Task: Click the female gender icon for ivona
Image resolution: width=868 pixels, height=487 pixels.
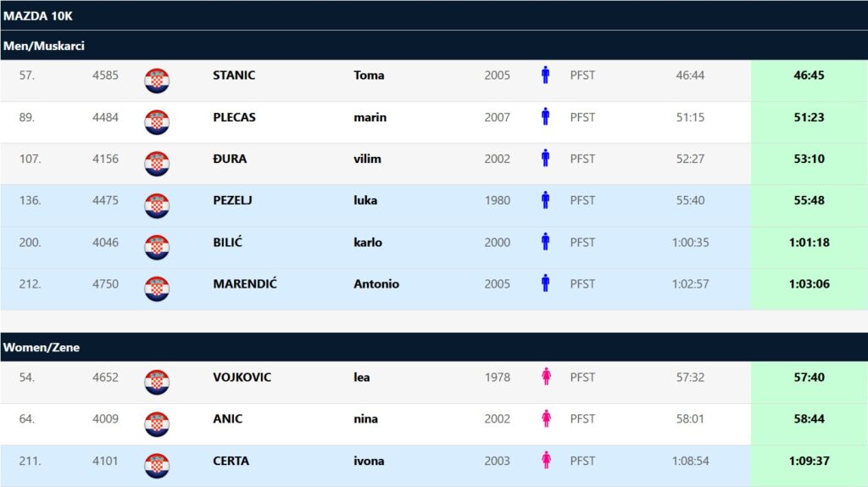Action: click(545, 461)
